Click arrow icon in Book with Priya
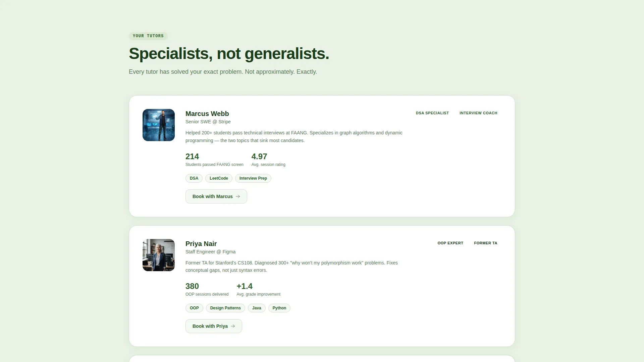This screenshot has height=362, width=644. click(233, 326)
